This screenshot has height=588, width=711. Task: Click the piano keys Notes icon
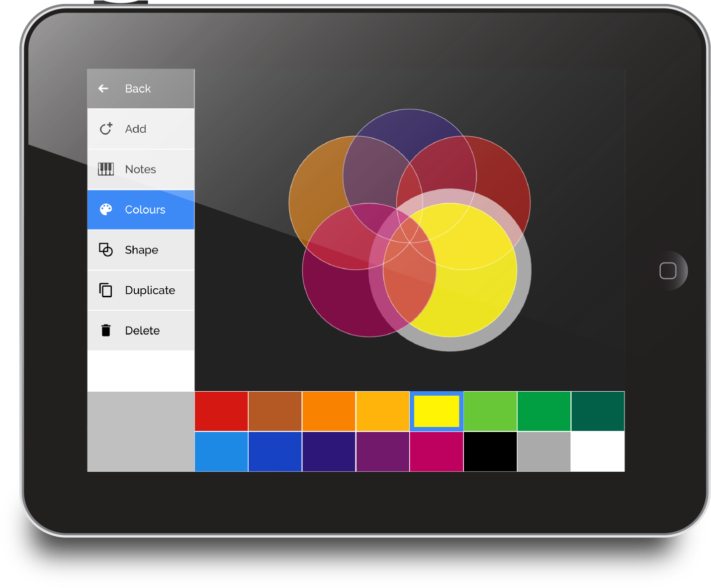click(x=106, y=169)
